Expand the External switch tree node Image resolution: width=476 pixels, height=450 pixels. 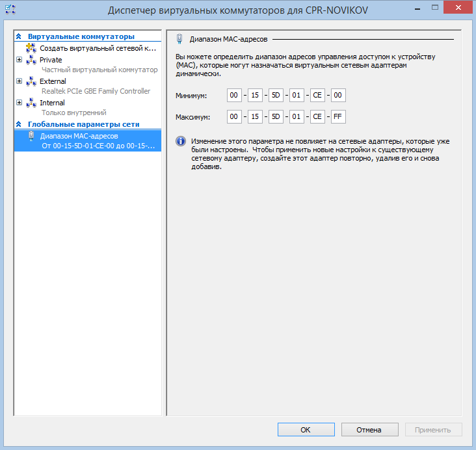click(19, 81)
